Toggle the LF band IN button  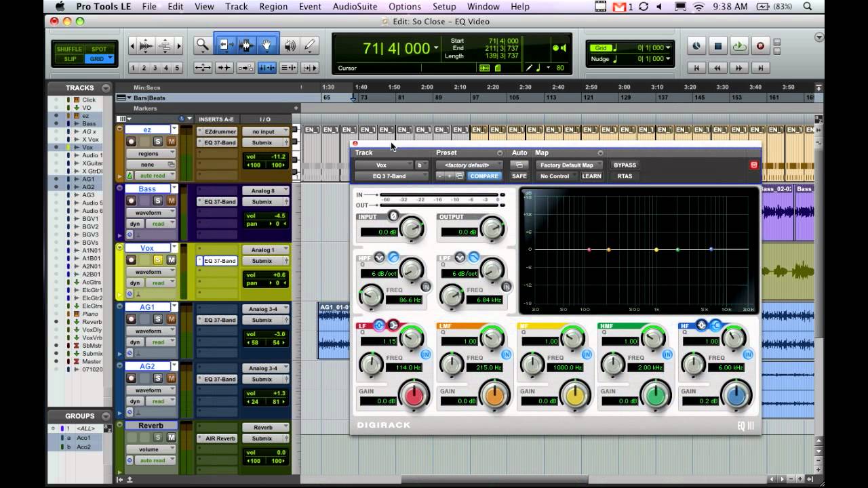click(426, 354)
